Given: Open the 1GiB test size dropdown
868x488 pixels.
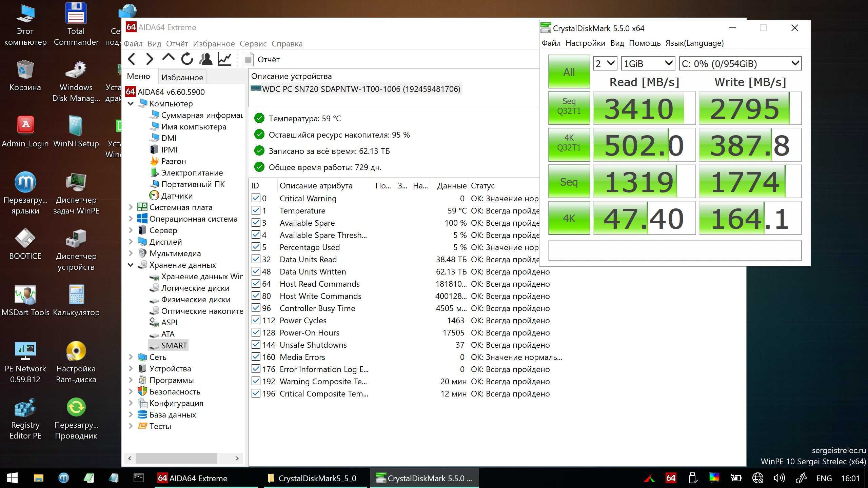Looking at the screenshot, I should [648, 63].
